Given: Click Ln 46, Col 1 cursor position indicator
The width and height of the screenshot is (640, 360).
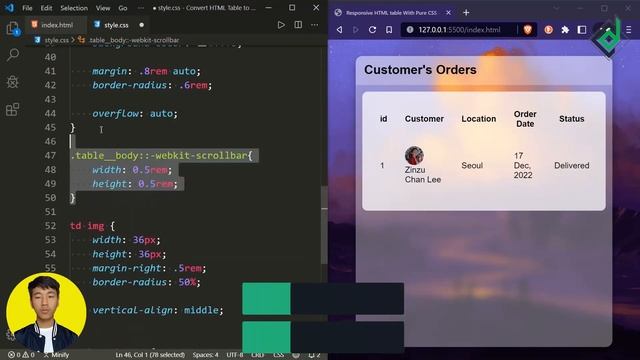Looking at the screenshot, I should (x=150, y=355).
